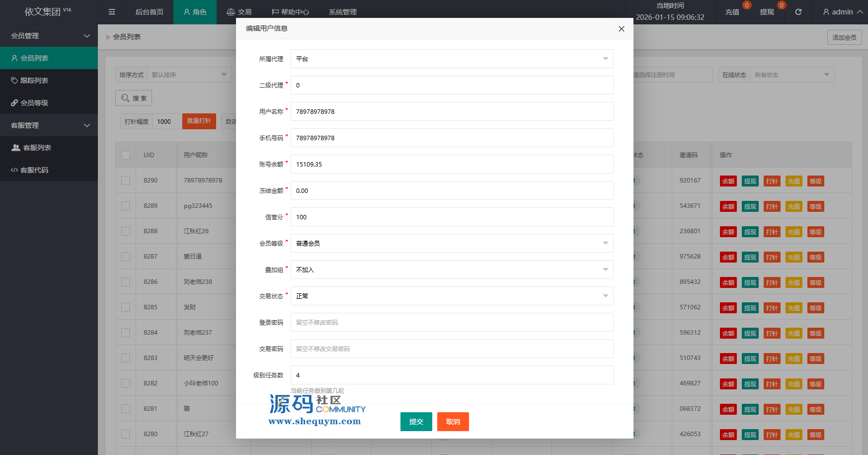The width and height of the screenshot is (868, 455).
Task: Select 跟踪列表 in the sidebar
Action: tap(34, 81)
